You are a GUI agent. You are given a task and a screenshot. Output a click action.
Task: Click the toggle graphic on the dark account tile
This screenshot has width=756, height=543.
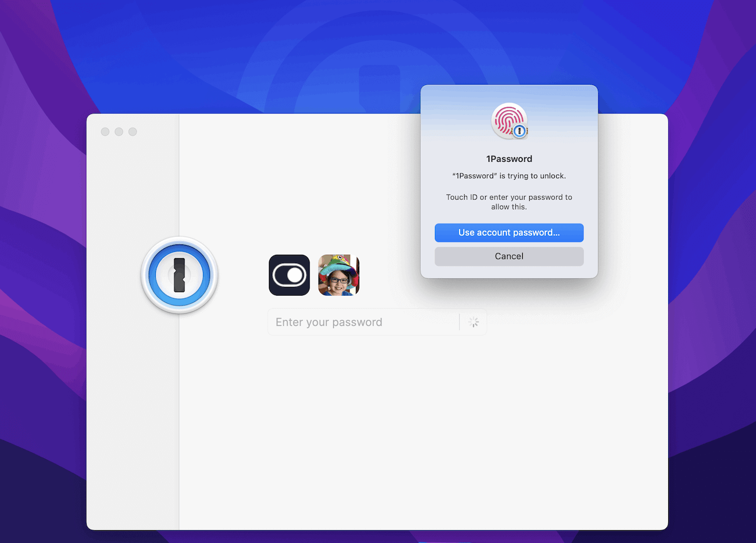(289, 275)
